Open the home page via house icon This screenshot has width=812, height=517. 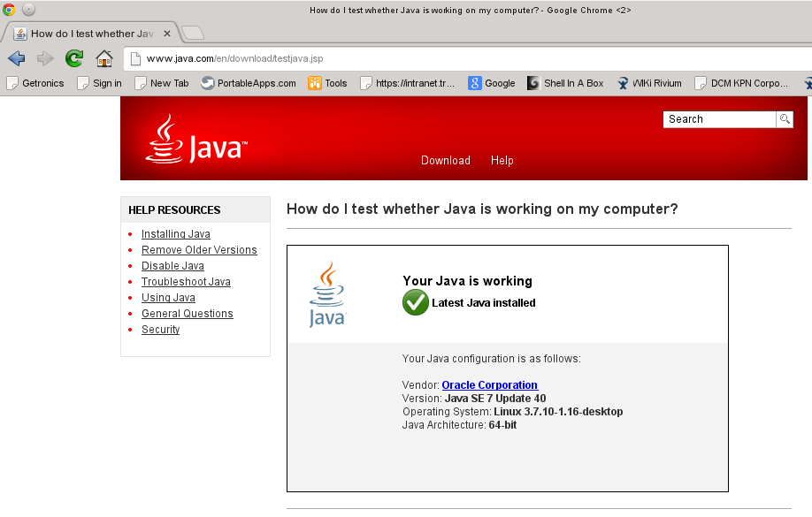click(x=104, y=58)
